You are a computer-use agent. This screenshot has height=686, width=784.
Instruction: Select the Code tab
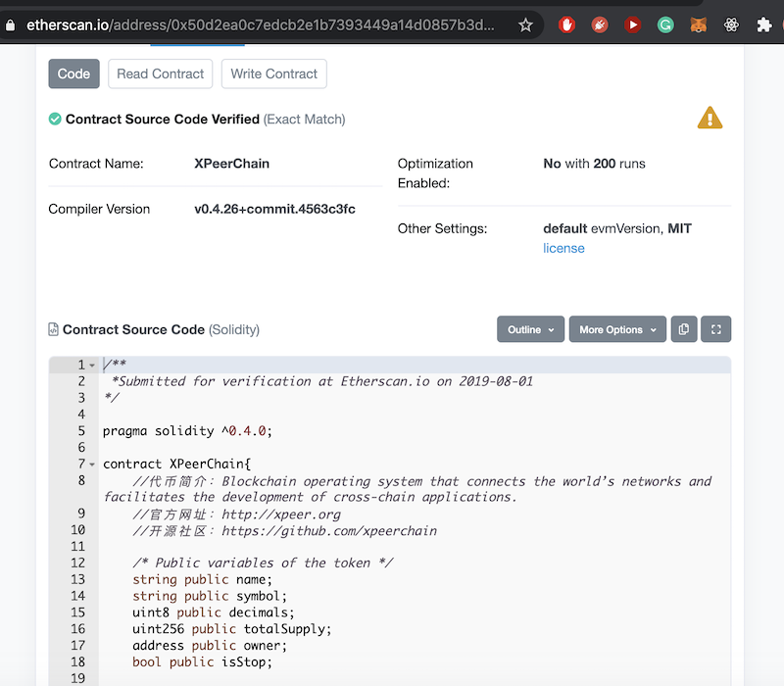click(73, 73)
